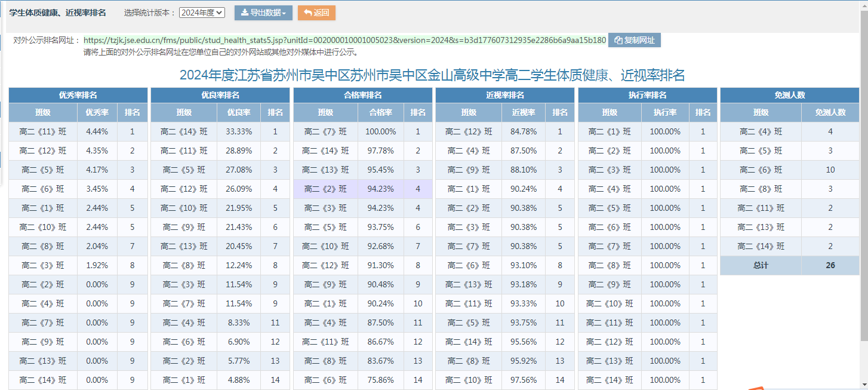Click the 33.33% cell in 优良率 table
Viewport: 868px width, 390px height.
(x=240, y=132)
